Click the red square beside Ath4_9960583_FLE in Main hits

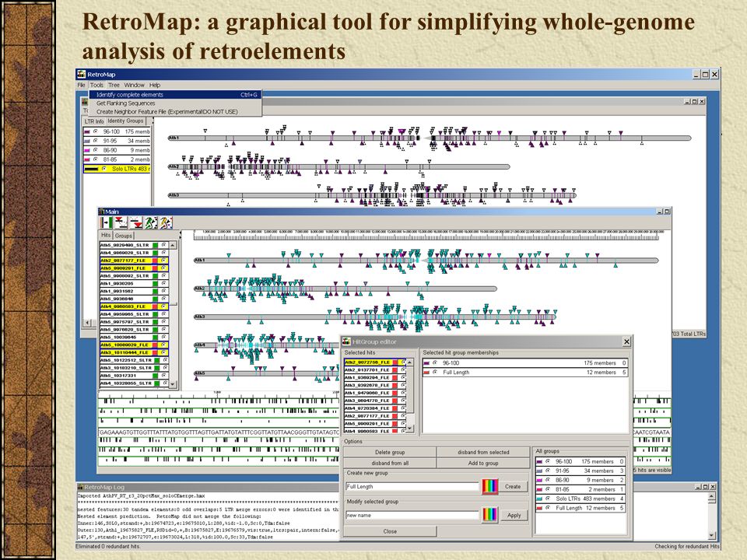156,306
